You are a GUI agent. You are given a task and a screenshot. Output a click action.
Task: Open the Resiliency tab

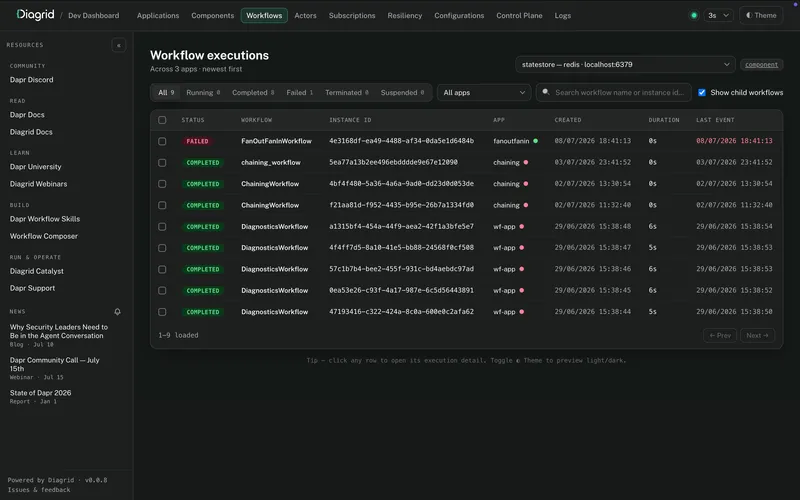405,15
